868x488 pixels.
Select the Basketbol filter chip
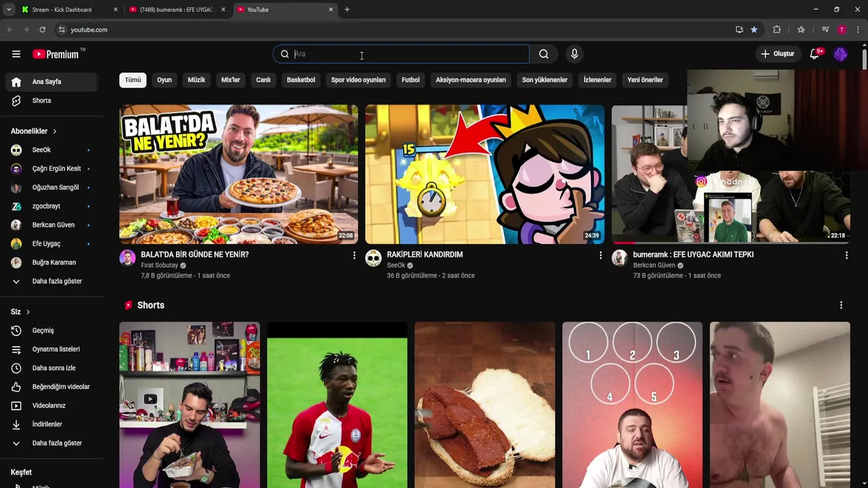pyautogui.click(x=301, y=80)
